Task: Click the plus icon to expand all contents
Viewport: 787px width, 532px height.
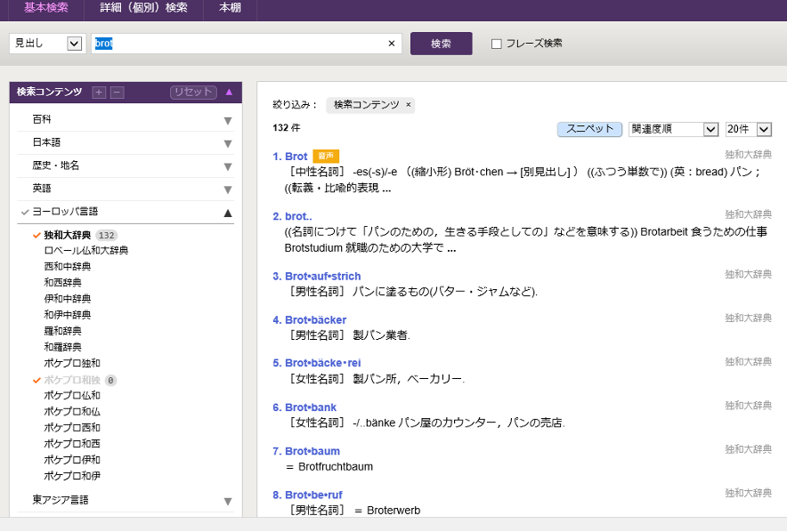Action: click(x=99, y=93)
